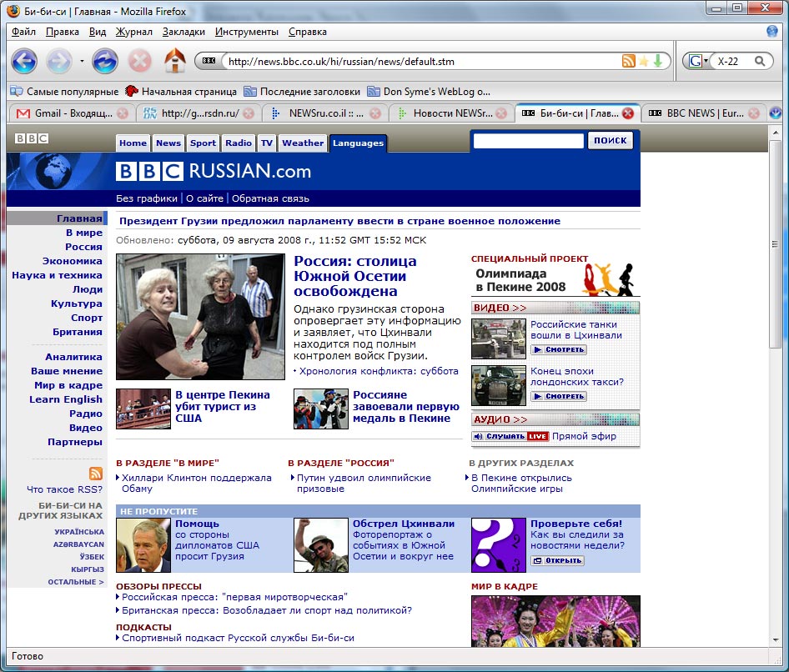Open the Правка menu
Screen dimensions: 789x672
63,32
